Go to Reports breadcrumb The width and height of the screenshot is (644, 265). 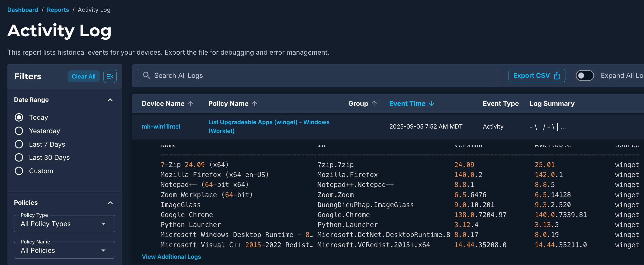pyautogui.click(x=58, y=10)
